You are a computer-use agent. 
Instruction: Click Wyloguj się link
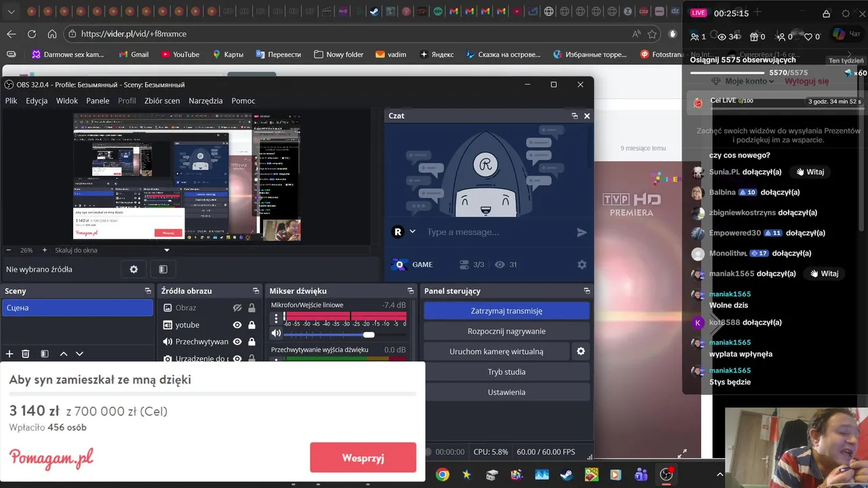point(807,81)
